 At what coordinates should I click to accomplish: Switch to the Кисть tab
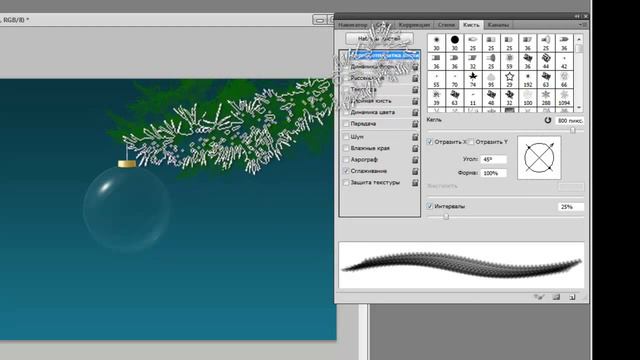[471, 25]
